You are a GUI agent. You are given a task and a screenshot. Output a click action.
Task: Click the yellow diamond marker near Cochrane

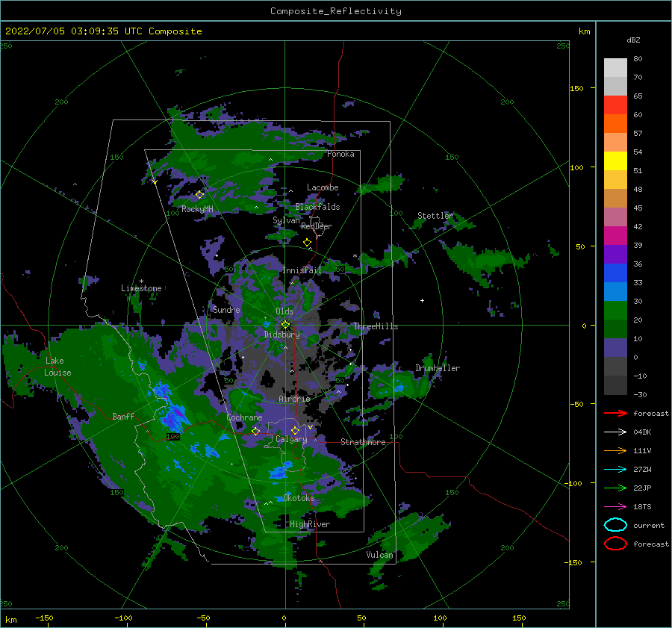(256, 431)
